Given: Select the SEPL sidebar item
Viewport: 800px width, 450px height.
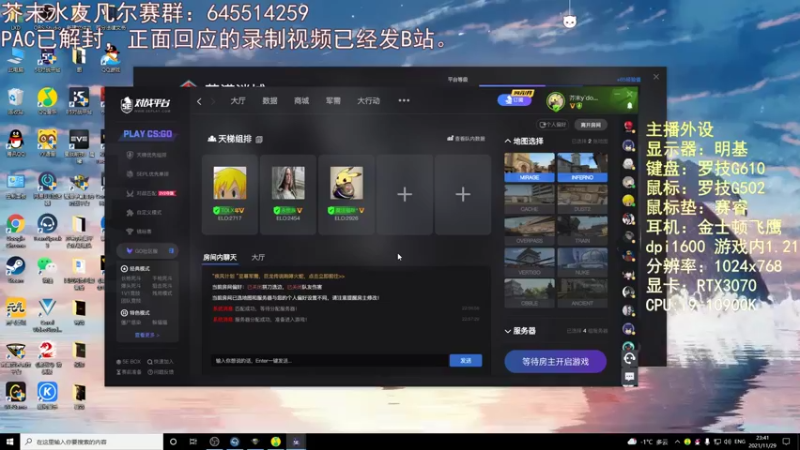Looking at the screenshot, I should (147, 174).
